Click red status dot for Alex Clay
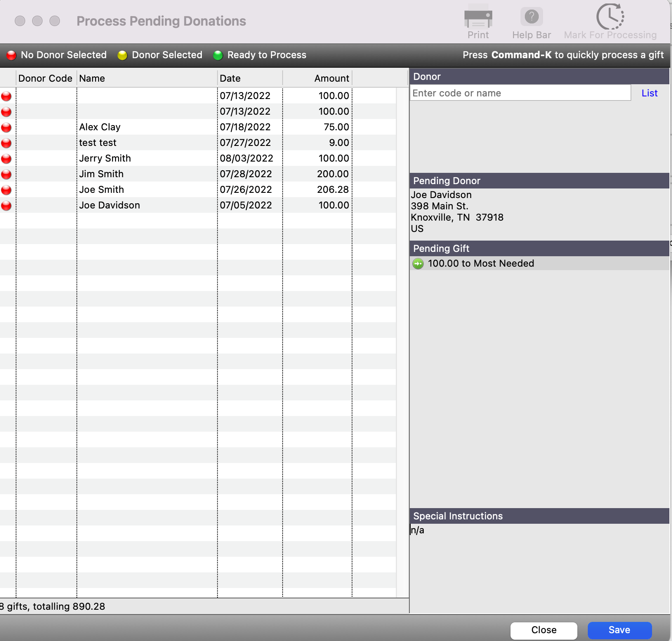Screen dimensions: 672x641 (7, 127)
